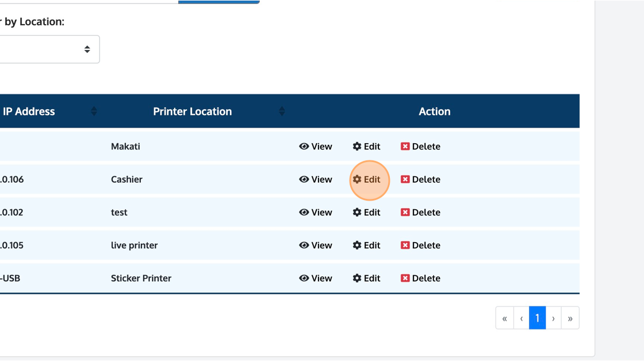The width and height of the screenshot is (644, 361).
Task: Open the filter by Location dropdown
Action: tap(49, 49)
